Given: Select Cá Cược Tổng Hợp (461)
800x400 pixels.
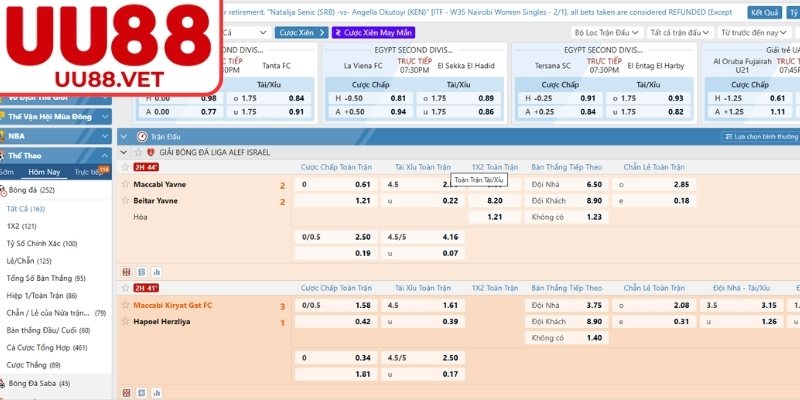Looking at the screenshot, I should pyautogui.click(x=47, y=347).
